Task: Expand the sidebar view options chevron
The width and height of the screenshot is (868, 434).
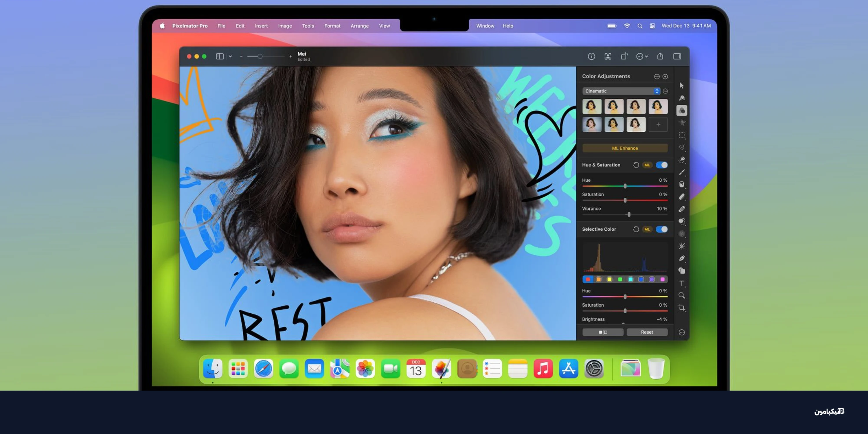Action: (230, 56)
